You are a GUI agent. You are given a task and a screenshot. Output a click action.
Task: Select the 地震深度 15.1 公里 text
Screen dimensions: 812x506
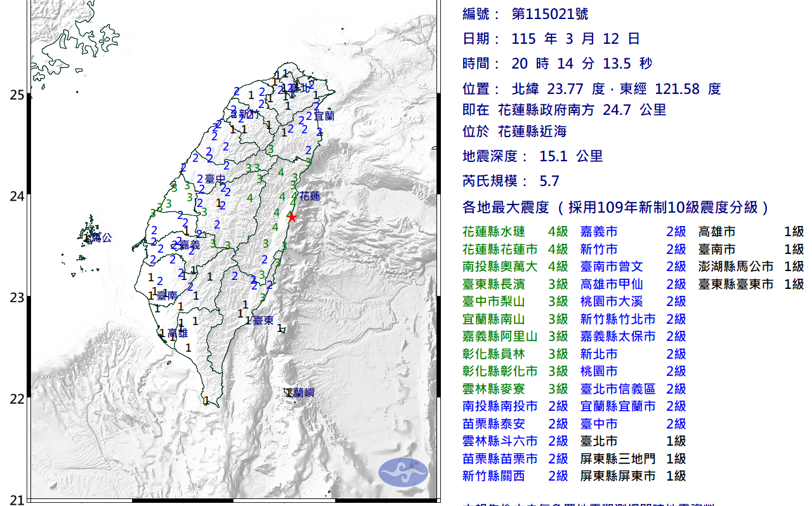coord(533,156)
